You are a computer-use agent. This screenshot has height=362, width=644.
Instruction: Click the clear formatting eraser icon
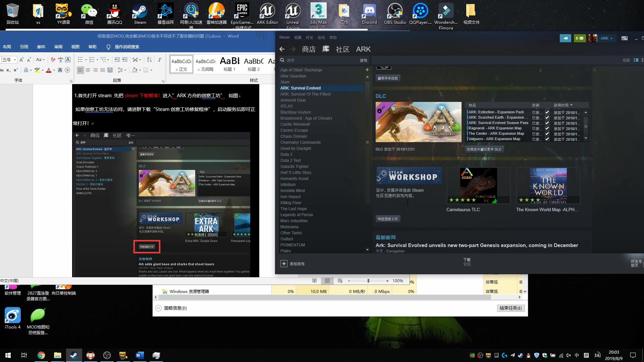click(53, 60)
